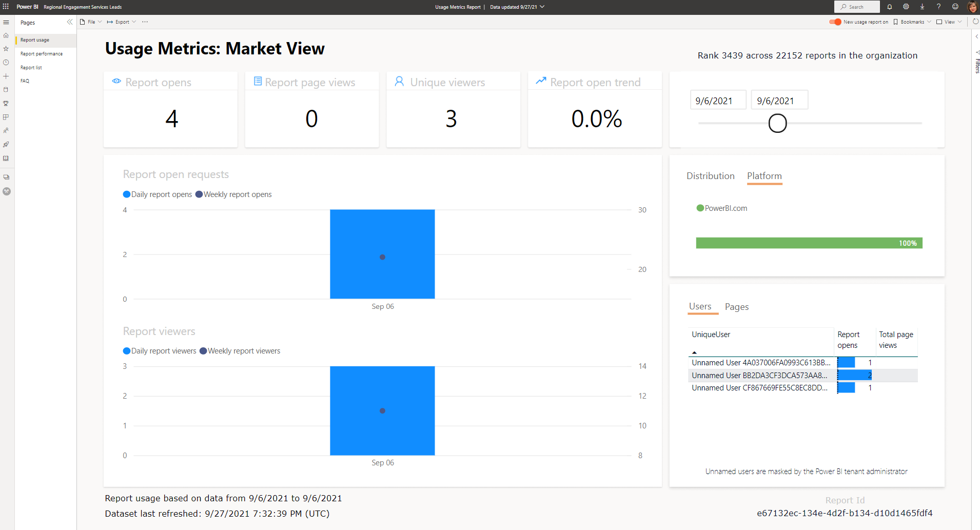Expand the View dropdown

click(x=949, y=22)
